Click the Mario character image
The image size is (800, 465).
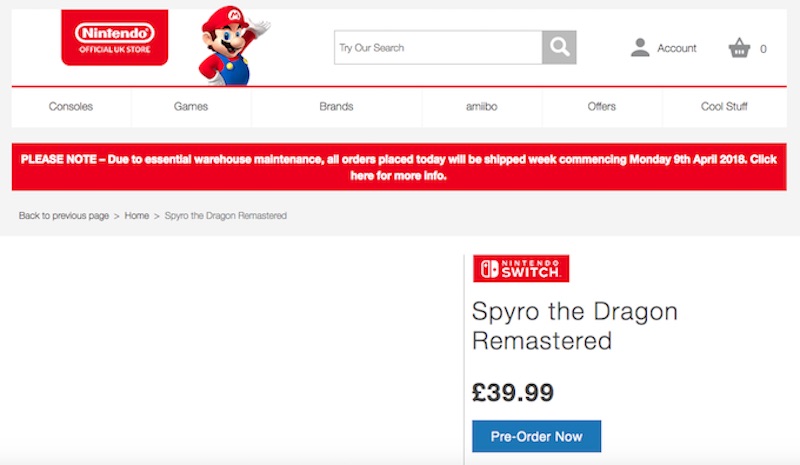[x=227, y=45]
